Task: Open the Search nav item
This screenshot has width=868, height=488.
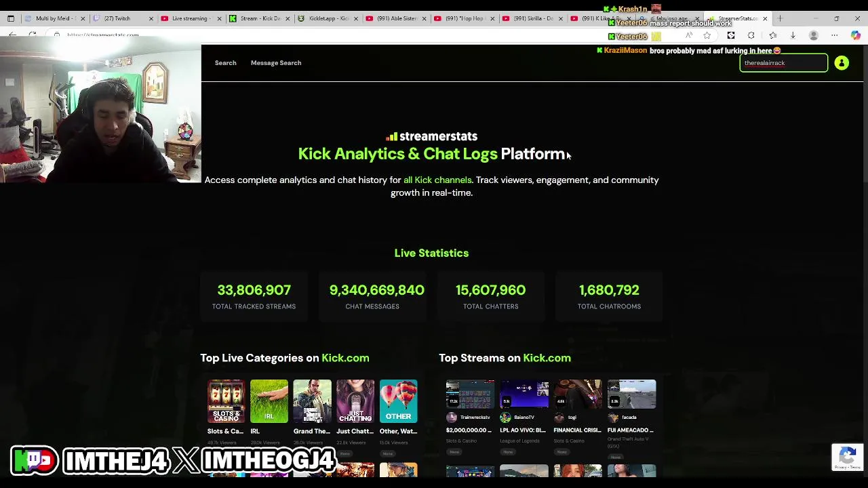Action: point(226,63)
